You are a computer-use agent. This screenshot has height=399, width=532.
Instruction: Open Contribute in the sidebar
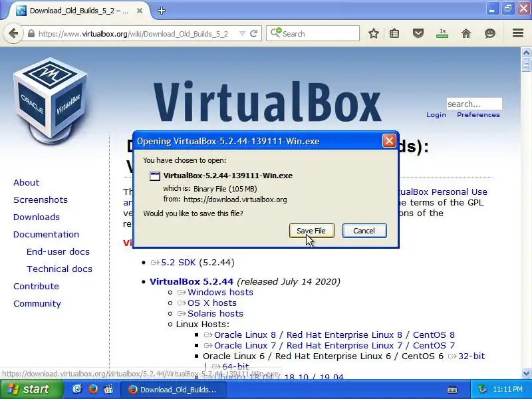pyautogui.click(x=36, y=287)
